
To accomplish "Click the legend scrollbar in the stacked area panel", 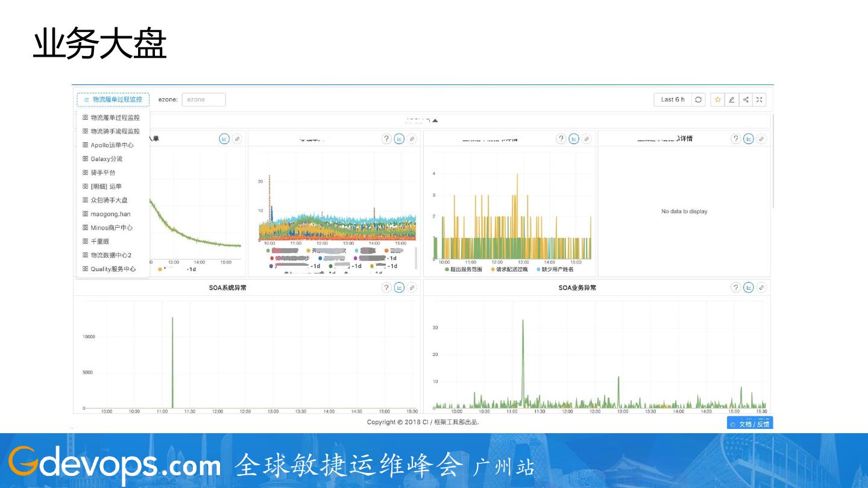I will pyautogui.click(x=415, y=258).
